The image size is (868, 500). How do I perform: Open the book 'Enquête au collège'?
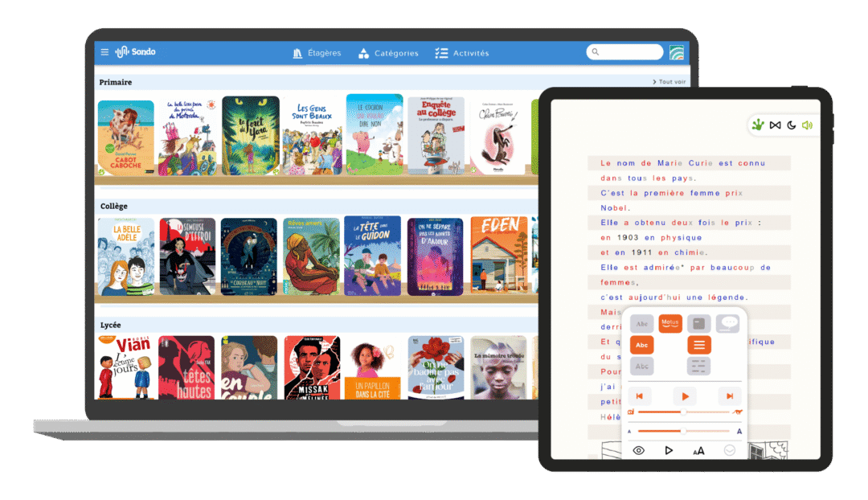pyautogui.click(x=436, y=136)
